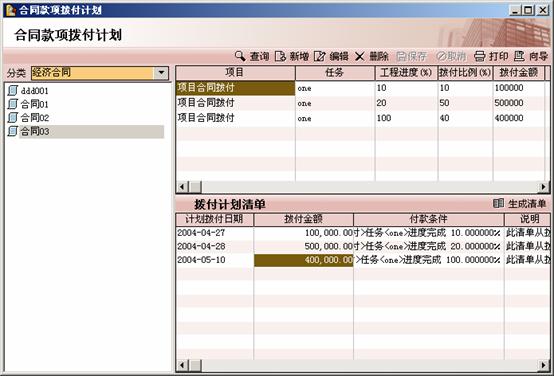Select the 合同02 contract item
This screenshot has width=554, height=376.
pos(34,118)
